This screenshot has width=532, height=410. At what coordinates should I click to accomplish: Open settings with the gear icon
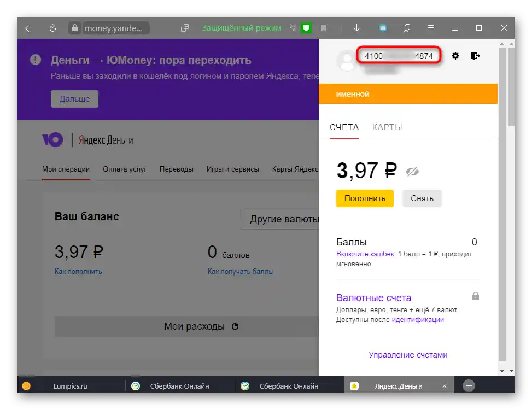455,56
